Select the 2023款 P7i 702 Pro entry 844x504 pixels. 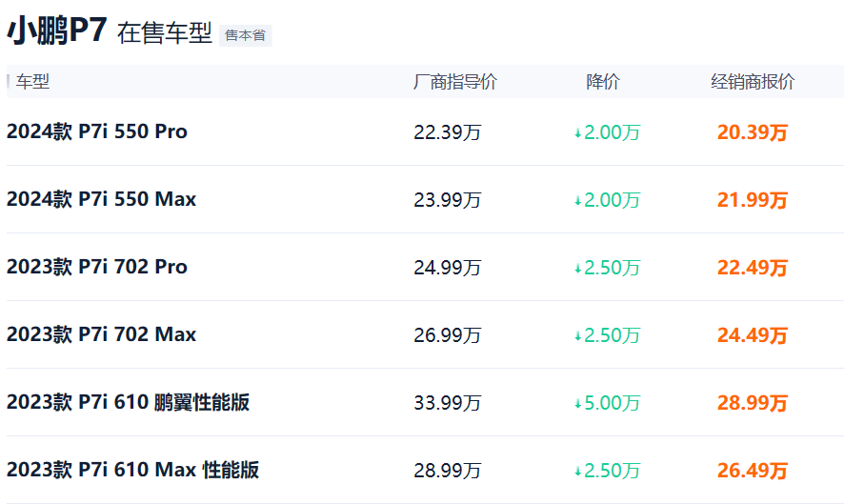tap(97, 267)
